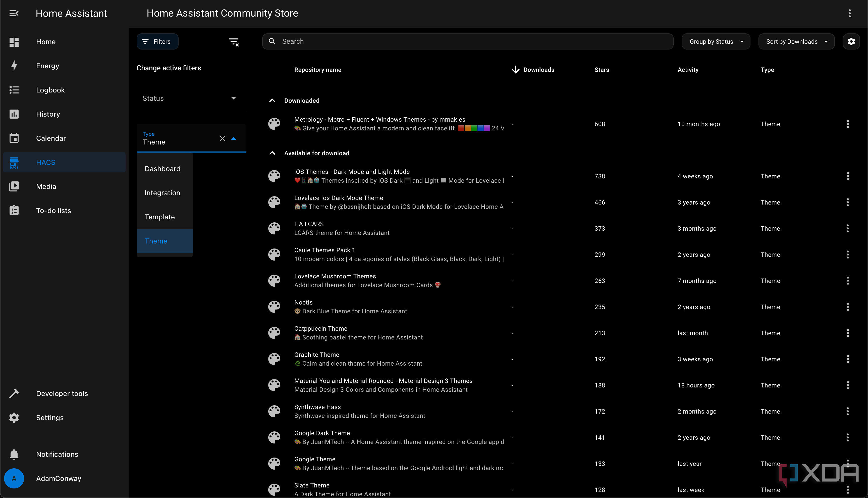
Task: Collapse the Downloaded group
Action: click(272, 101)
